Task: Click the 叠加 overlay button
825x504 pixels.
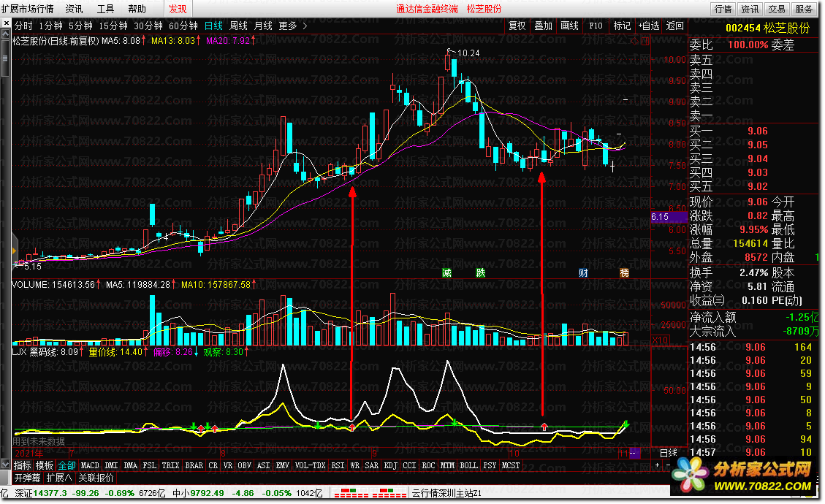Action: [543, 26]
